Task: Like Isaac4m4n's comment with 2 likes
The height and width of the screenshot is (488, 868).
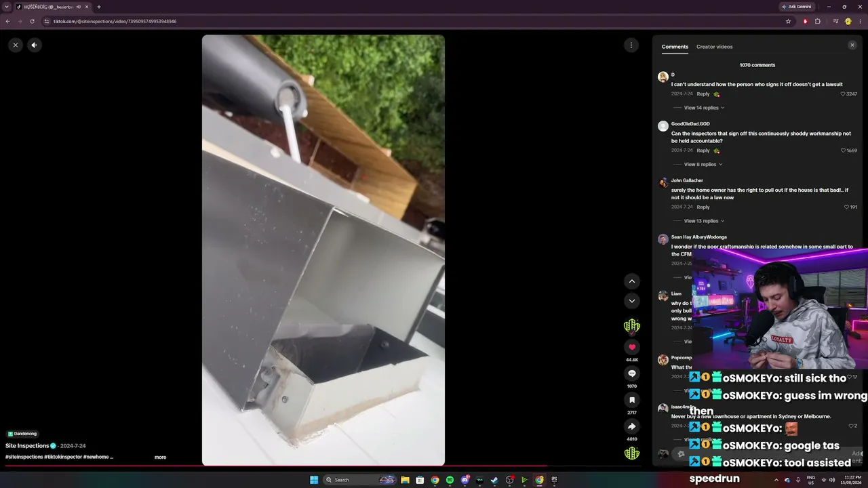Action: pos(851,426)
